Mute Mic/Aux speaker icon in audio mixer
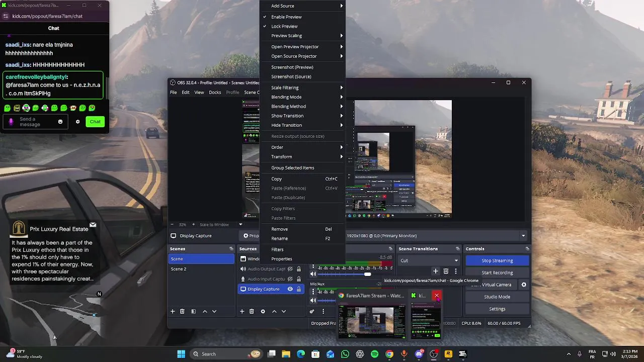The width and height of the screenshot is (644, 362). 313,301
